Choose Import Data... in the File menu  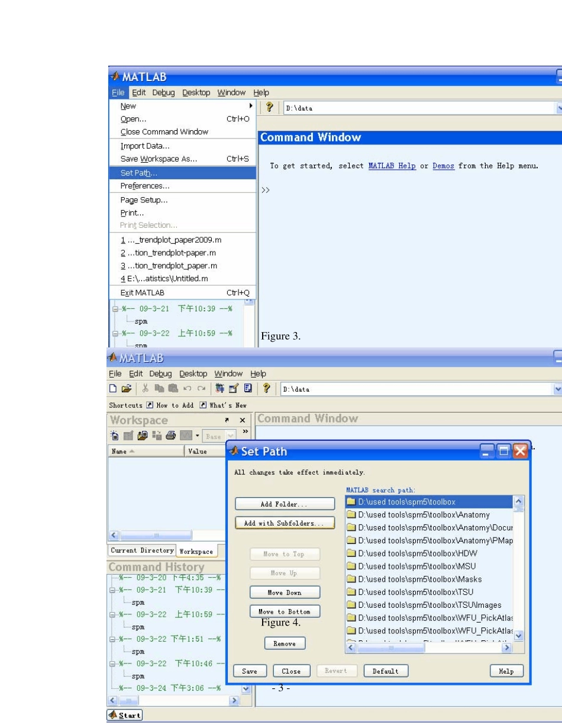click(x=182, y=146)
